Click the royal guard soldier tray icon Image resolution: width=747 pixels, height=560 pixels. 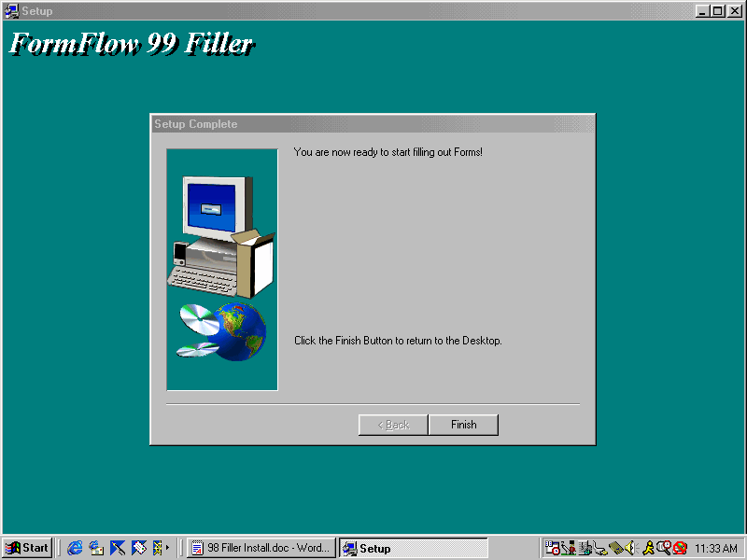tap(569, 548)
